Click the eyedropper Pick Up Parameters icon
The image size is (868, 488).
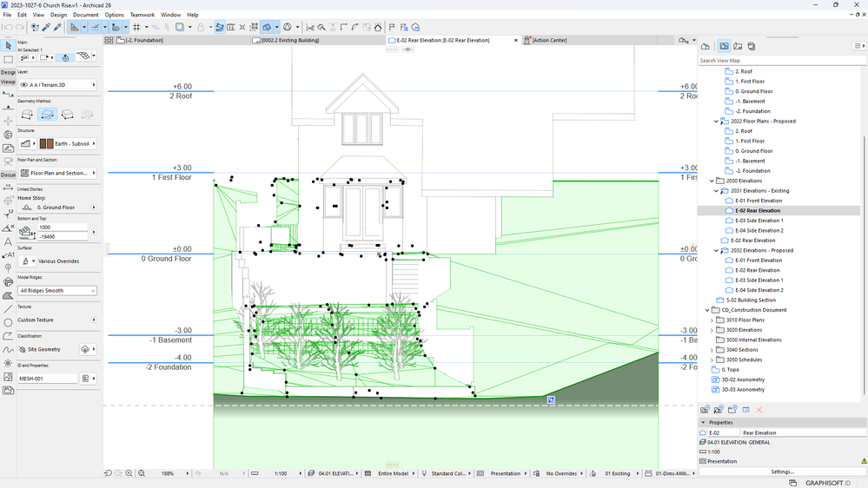pyautogui.click(x=47, y=27)
